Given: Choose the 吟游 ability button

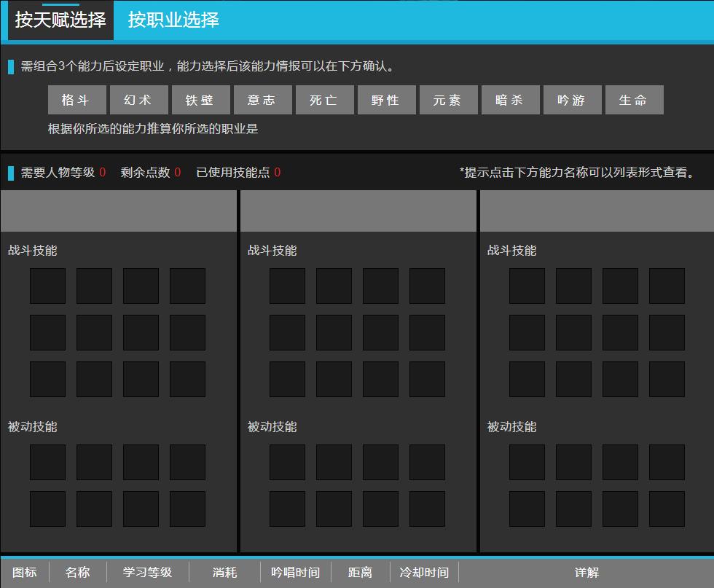Looking at the screenshot, I should 573,101.
